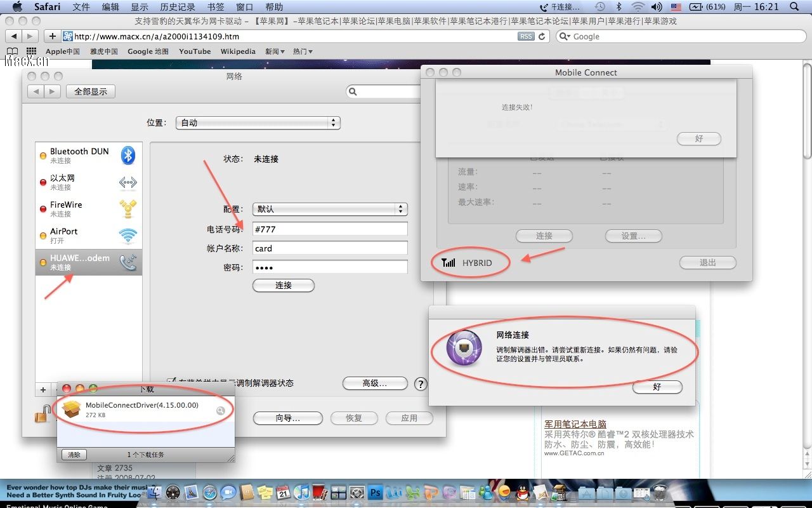Select the Bluetooth DUN network service

[x=88, y=156]
